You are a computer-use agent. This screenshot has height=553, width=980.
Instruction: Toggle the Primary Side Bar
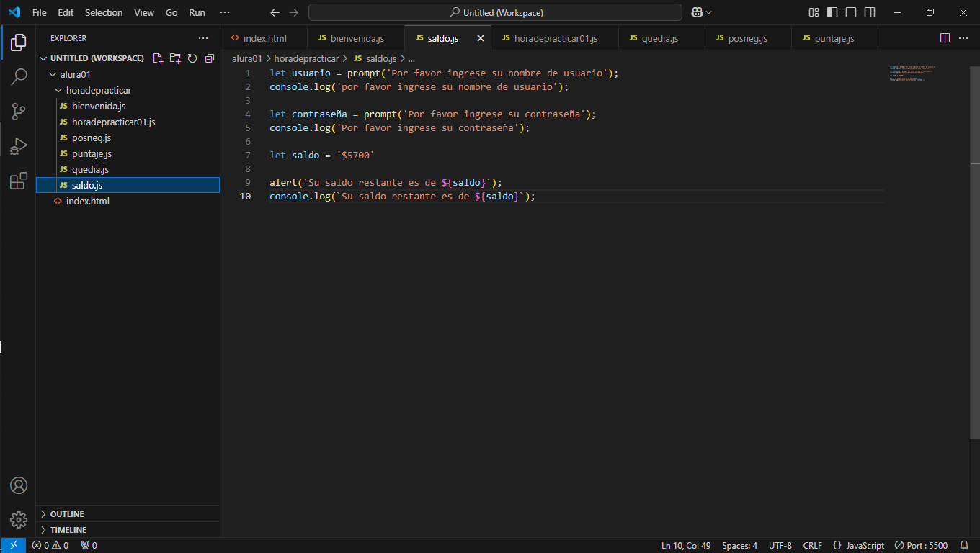click(x=832, y=12)
